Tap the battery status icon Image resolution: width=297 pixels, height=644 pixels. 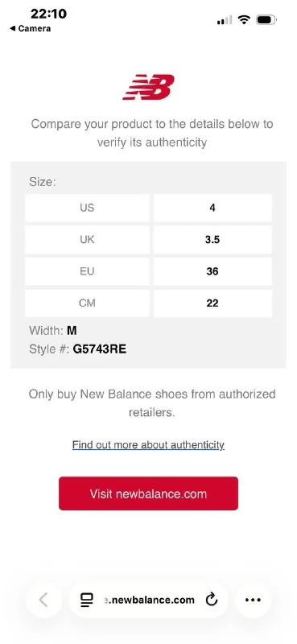pyautogui.click(x=266, y=19)
